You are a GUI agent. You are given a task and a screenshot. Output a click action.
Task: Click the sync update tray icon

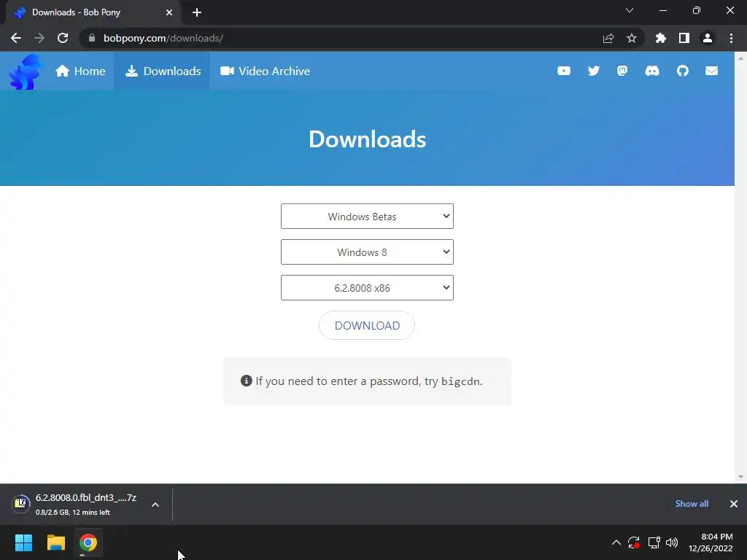(634, 542)
